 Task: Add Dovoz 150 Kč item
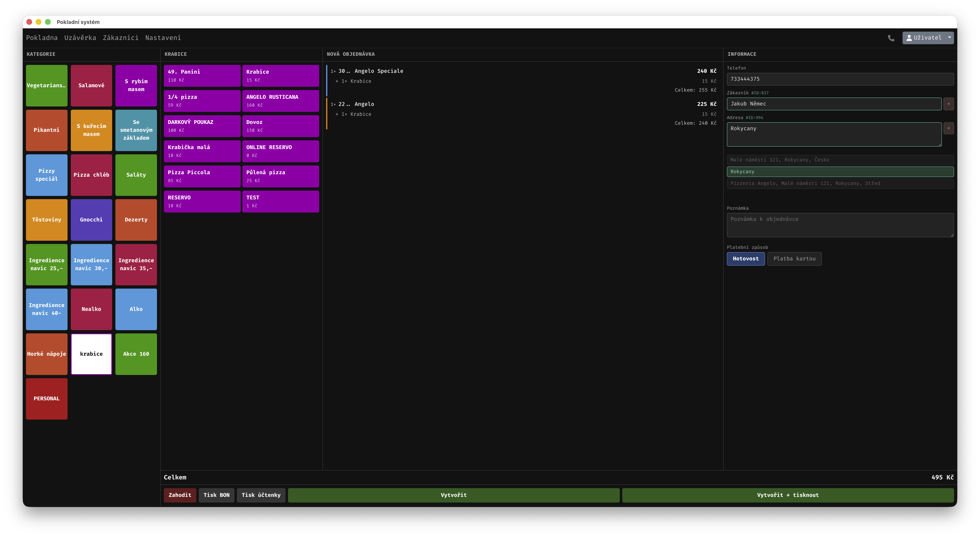point(280,126)
